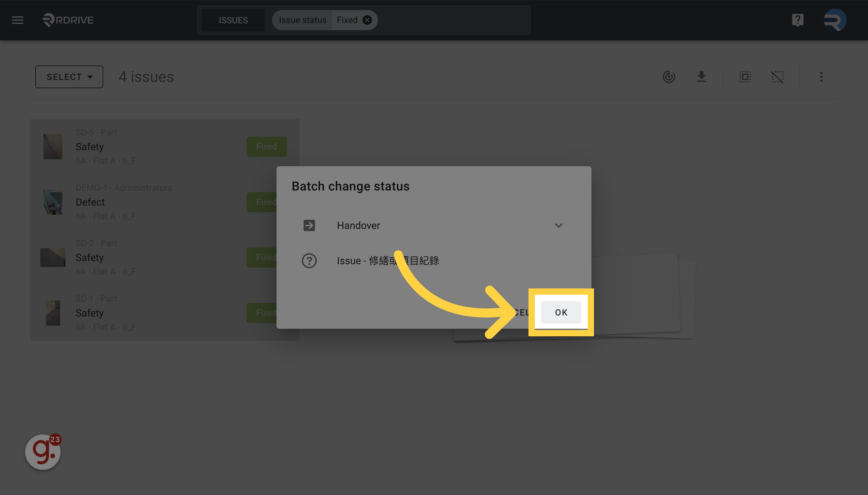868x495 pixels.
Task: Select the SD-2 Safety issue title
Action: [x=89, y=258]
